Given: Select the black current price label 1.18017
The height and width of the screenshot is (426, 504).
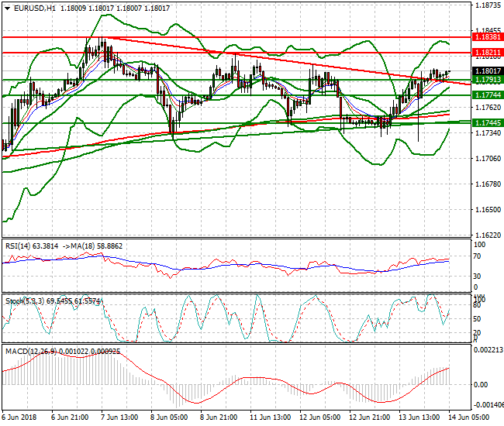Looking at the screenshot, I should [x=488, y=71].
